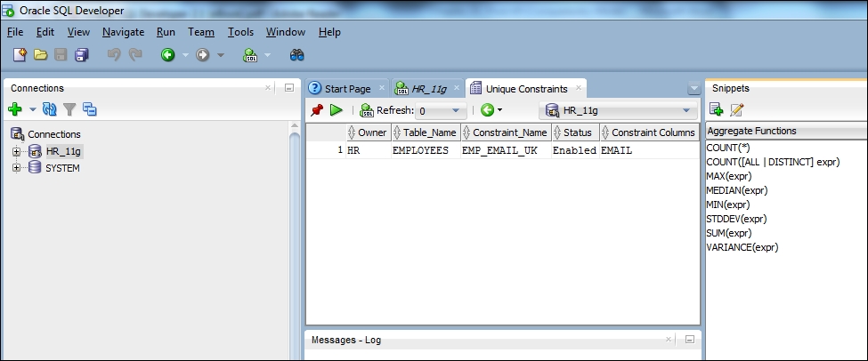
Task: Open the Run menu
Action: coord(166,32)
